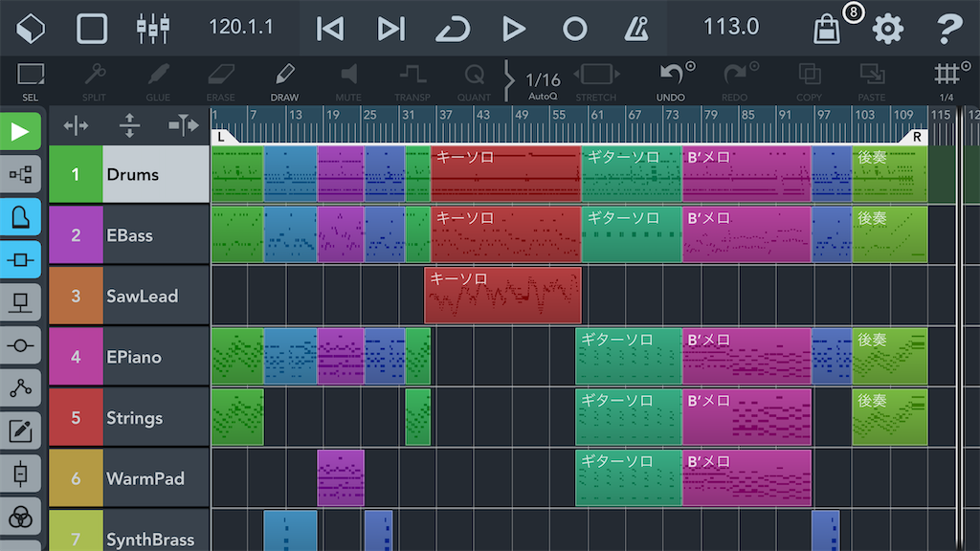
Task: Click bar 61 on the ruler
Action: click(597, 115)
